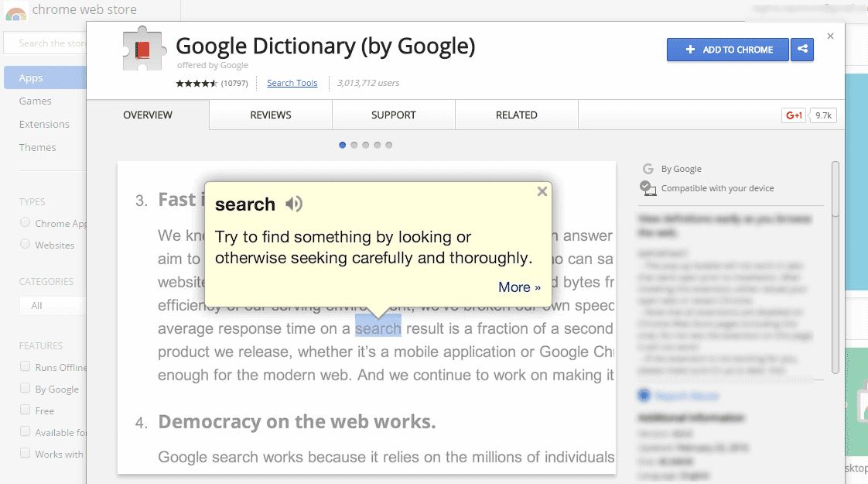Click the G+1 button
Viewport: 868px width, 484px height.
point(795,115)
